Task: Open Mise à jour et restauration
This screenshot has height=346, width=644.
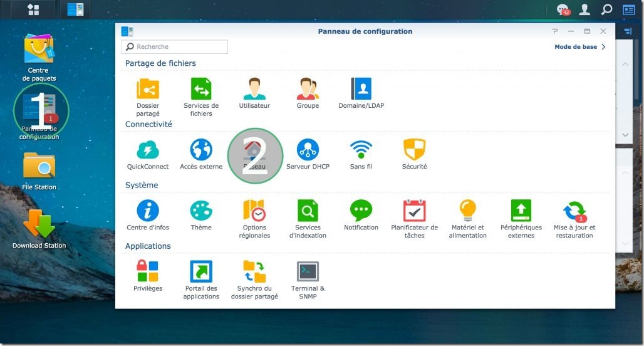Action: 574,219
